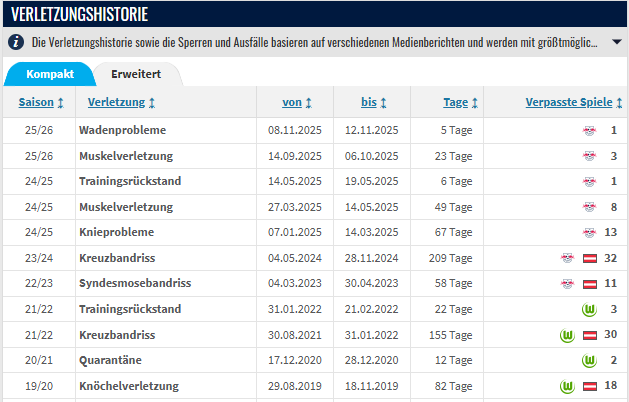Click Austria flag in Knöchelverletzung row
This screenshot has width=629, height=402.
(x=590, y=386)
